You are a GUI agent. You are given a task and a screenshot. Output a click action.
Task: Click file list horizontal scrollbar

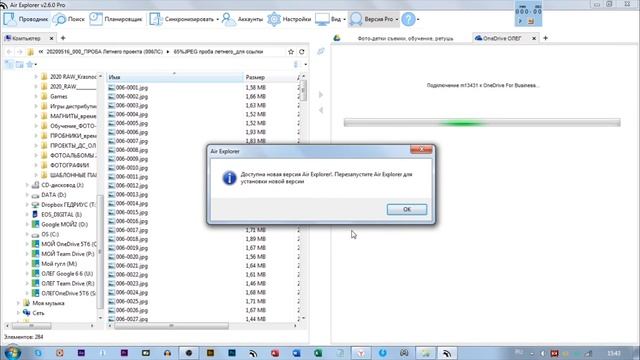pos(171,326)
